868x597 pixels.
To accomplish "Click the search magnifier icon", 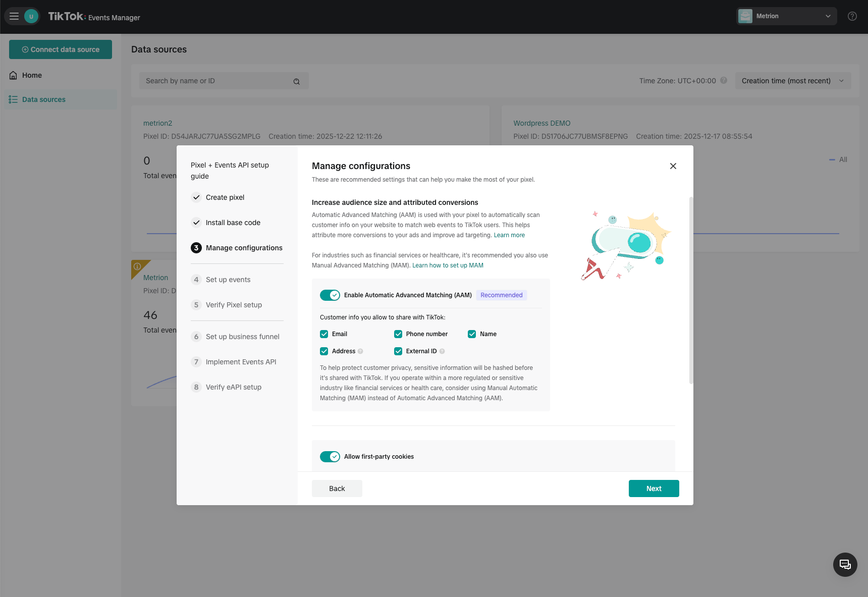I will pyautogui.click(x=297, y=81).
